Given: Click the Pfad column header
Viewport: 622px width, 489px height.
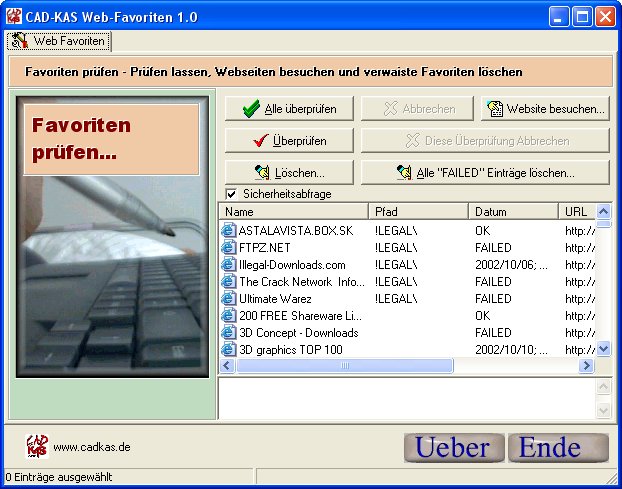Looking at the screenshot, I should pos(418,212).
